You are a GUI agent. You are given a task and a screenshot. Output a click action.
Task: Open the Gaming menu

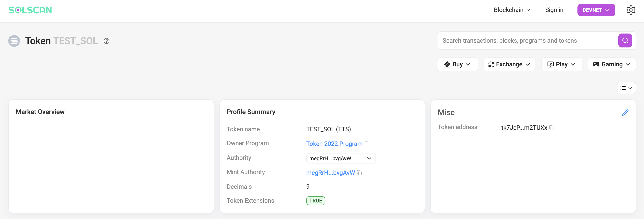(x=611, y=65)
